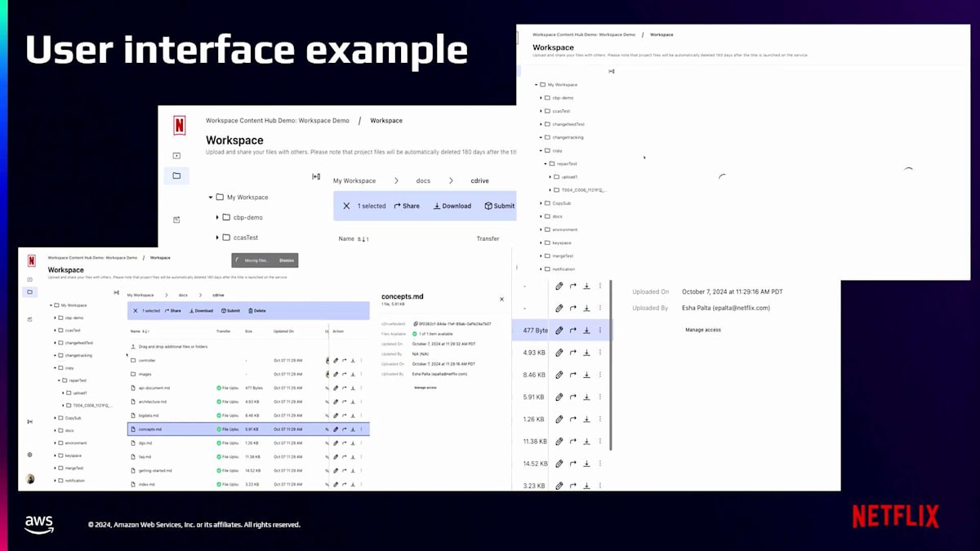Click the docs breadcrumb in the Moving files screenshot
This screenshot has height=551, width=980.
pos(184,295)
